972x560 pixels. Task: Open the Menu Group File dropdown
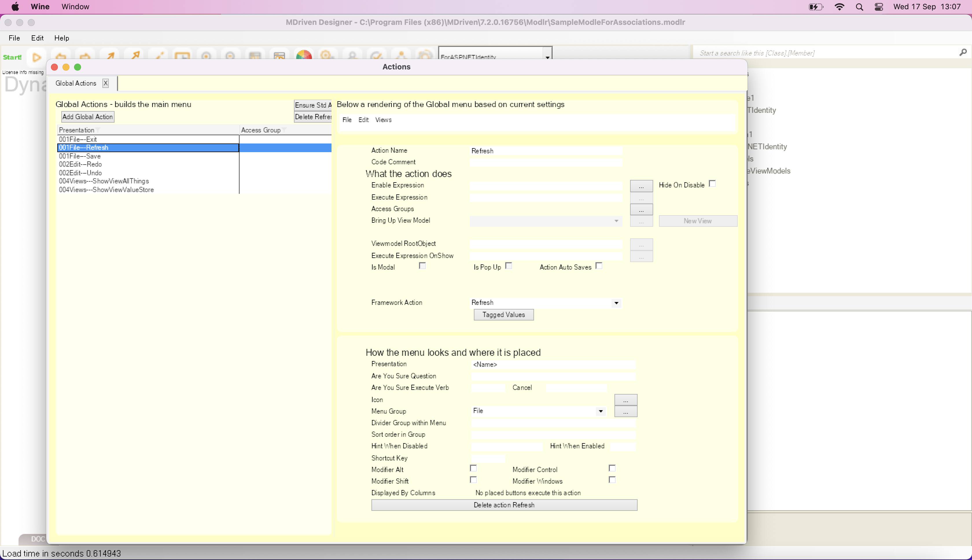tap(601, 412)
